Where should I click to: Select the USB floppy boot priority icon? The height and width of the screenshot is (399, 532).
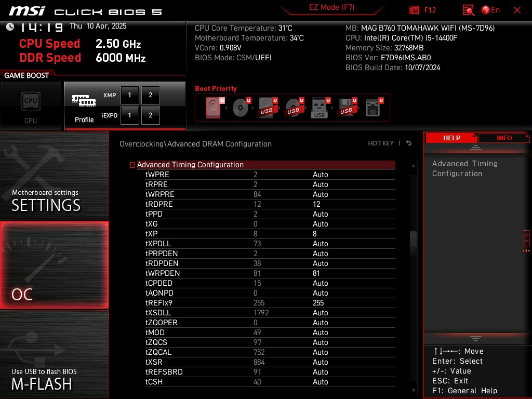click(347, 108)
